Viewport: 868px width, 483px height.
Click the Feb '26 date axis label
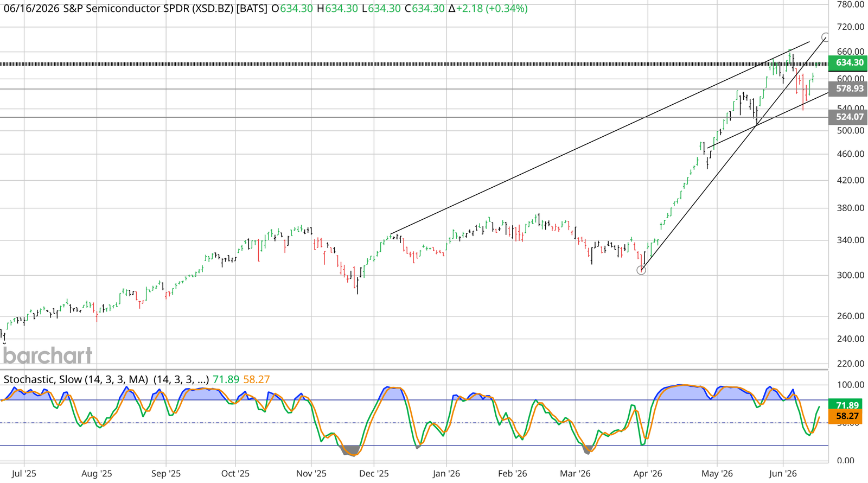(x=513, y=474)
